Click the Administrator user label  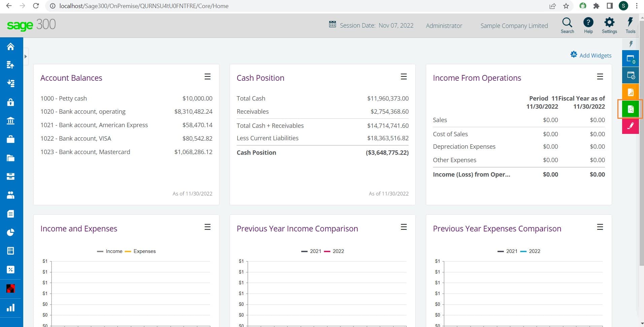pyautogui.click(x=444, y=26)
